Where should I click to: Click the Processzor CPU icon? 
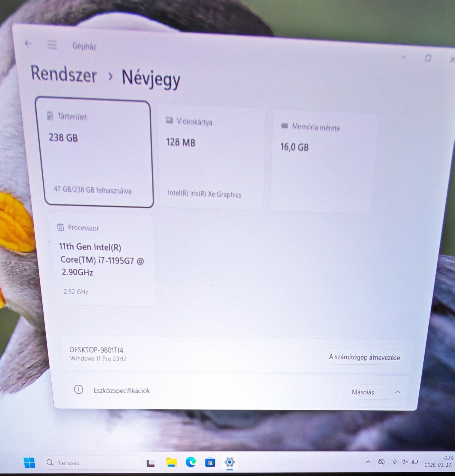click(x=60, y=227)
